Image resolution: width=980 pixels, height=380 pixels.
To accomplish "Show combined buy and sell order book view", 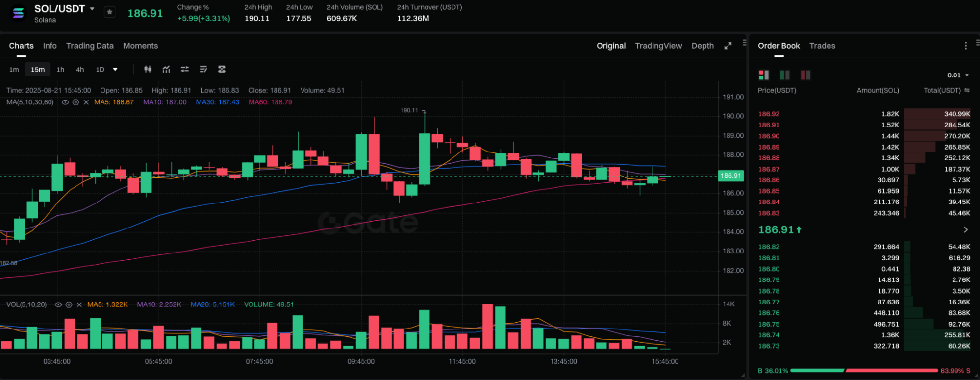I will 764,75.
